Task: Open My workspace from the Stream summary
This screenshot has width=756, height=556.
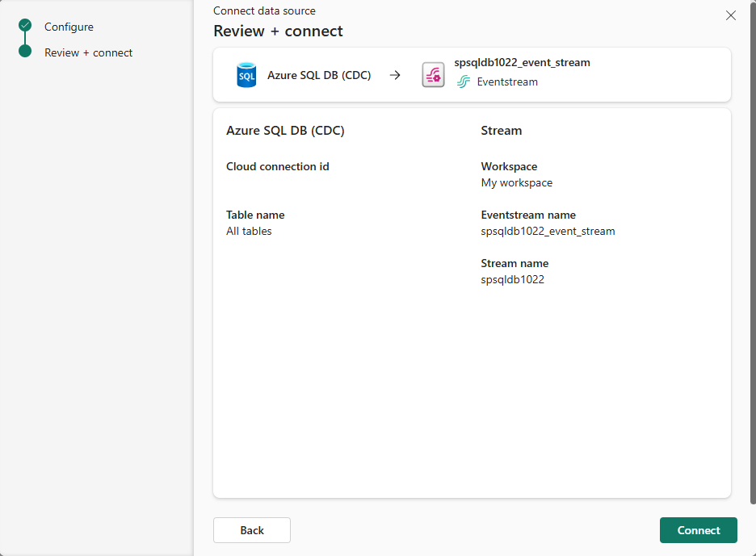Action: pyautogui.click(x=516, y=182)
